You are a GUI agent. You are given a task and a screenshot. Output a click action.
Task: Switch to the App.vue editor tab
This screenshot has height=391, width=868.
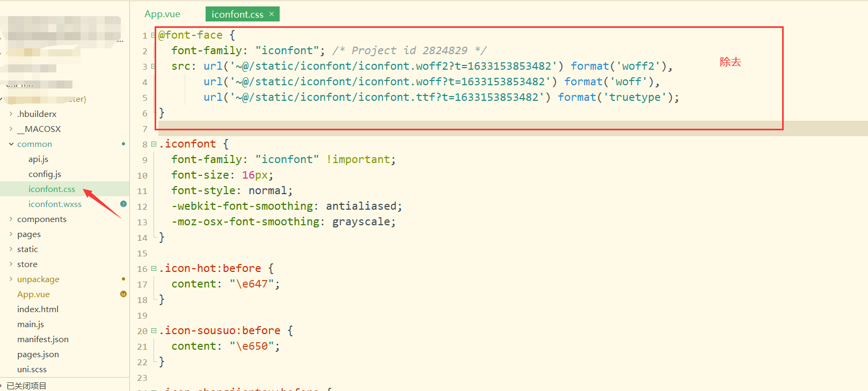click(162, 14)
